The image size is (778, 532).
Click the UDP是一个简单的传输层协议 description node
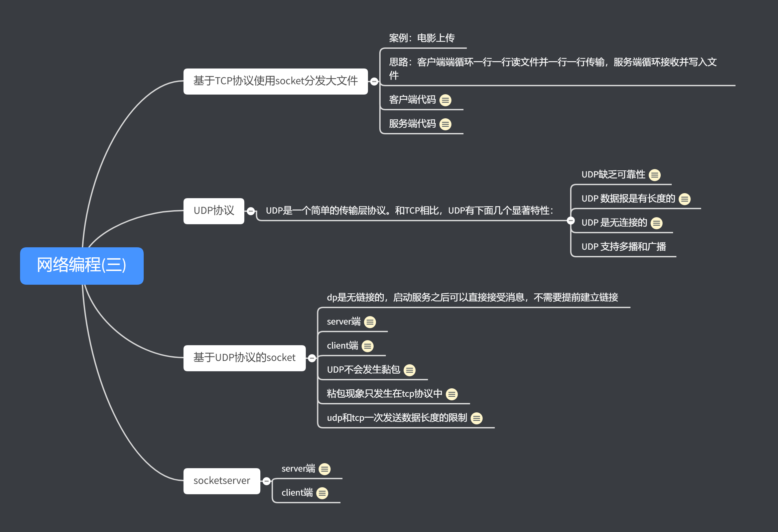coord(410,211)
